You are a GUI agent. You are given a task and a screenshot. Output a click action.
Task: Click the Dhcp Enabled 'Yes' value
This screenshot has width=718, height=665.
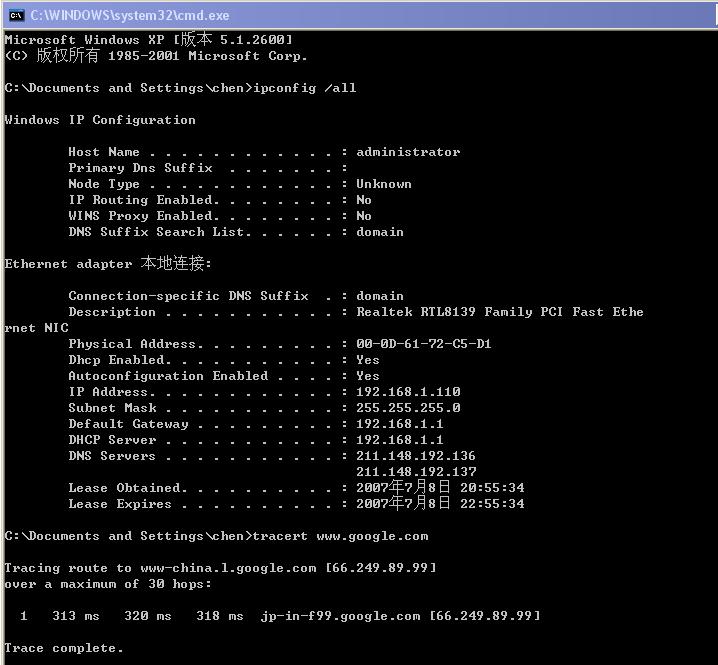click(368, 360)
